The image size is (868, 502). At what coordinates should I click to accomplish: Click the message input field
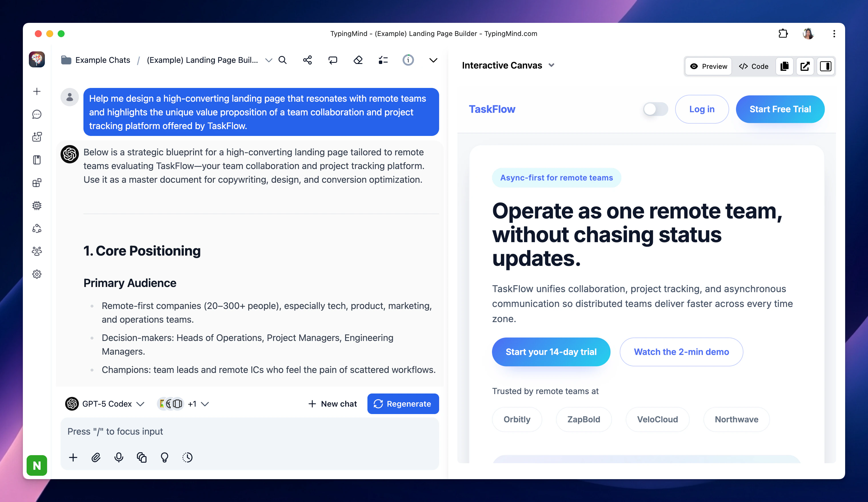(x=250, y=432)
